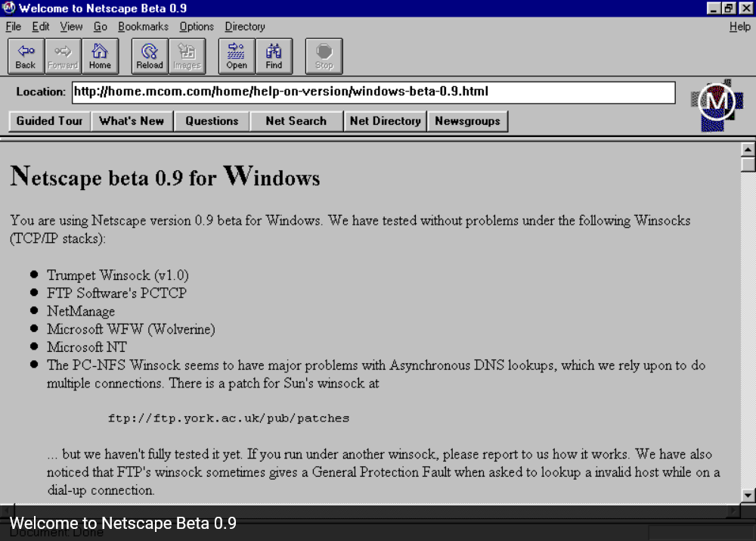
Task: Click the What's New button
Action: pos(132,121)
